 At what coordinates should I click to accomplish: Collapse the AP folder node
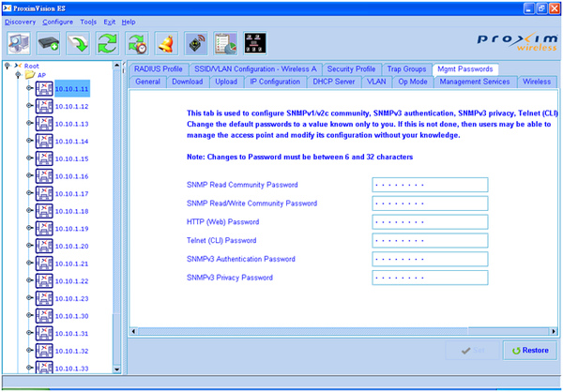tap(19, 75)
